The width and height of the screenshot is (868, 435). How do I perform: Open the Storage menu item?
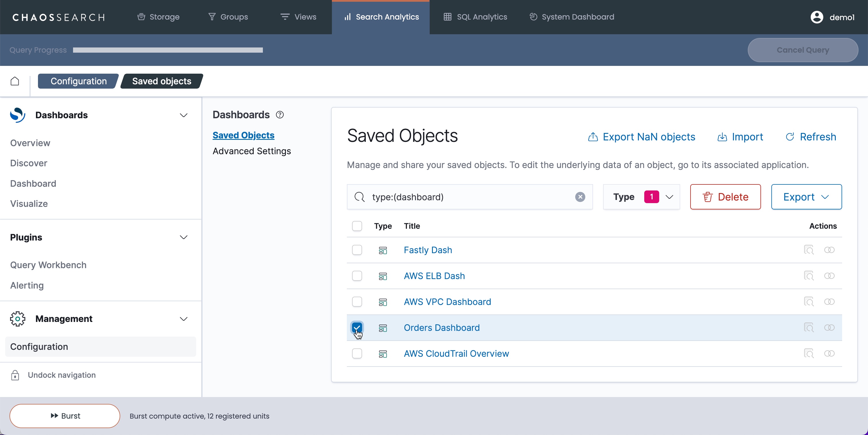point(158,17)
